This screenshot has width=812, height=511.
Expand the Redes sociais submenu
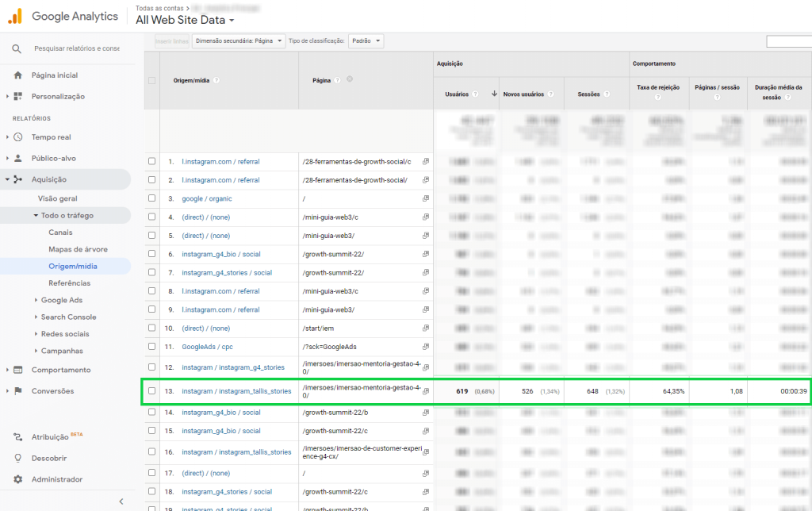tap(36, 334)
